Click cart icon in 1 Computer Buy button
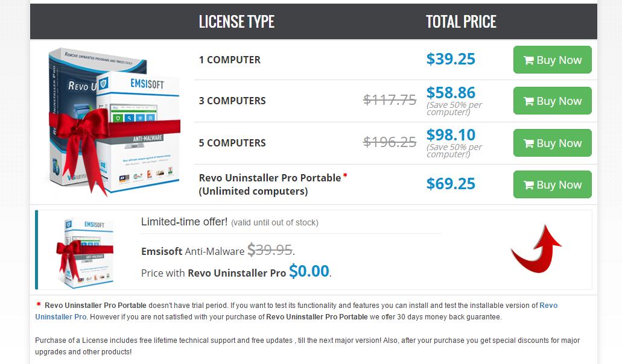Viewport: 622px width, 364px height. click(x=528, y=60)
